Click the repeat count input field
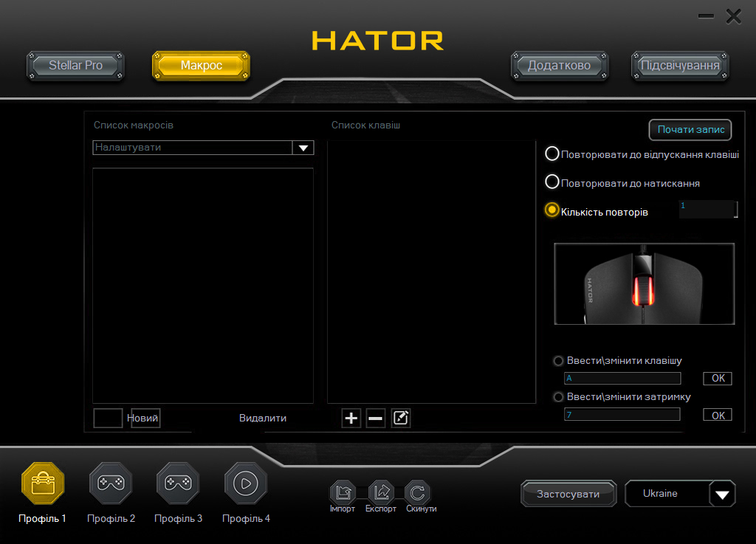 point(708,209)
